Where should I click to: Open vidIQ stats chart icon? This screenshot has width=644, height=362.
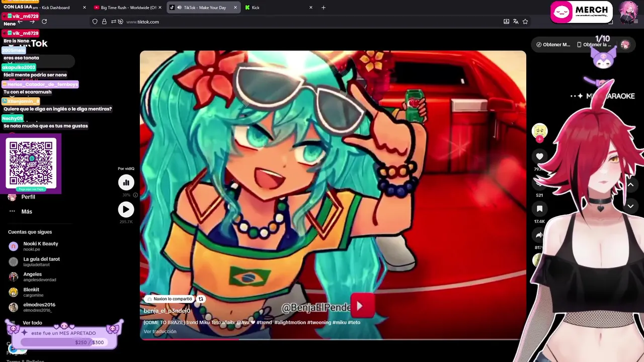126,183
